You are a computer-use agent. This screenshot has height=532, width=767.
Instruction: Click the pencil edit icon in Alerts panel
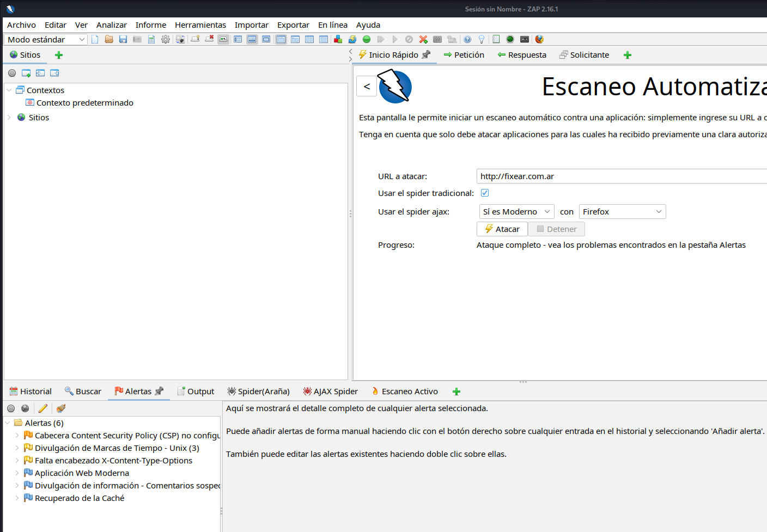click(x=43, y=408)
